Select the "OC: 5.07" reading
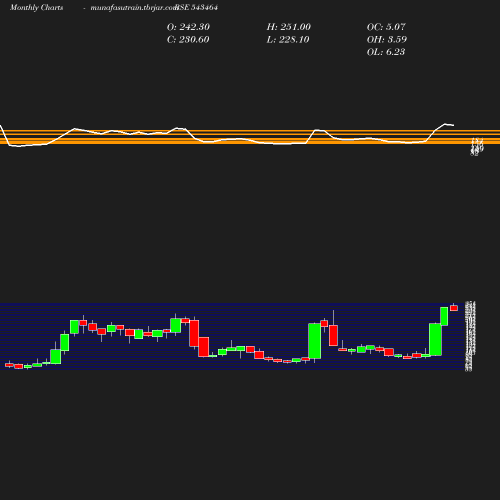This screenshot has width=500, height=500. (386, 27)
